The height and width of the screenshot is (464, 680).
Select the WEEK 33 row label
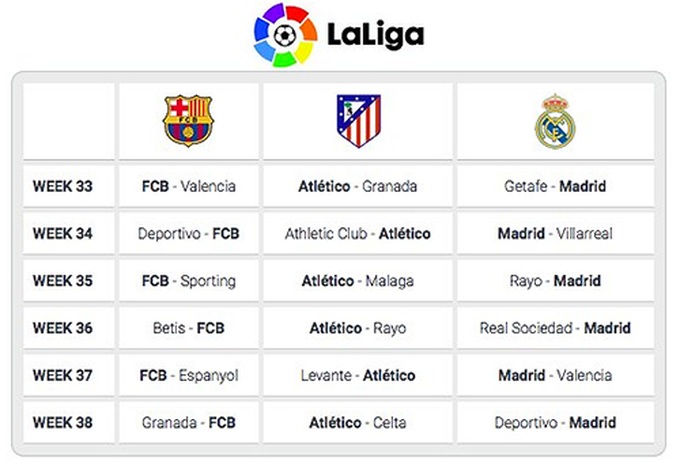click(62, 186)
